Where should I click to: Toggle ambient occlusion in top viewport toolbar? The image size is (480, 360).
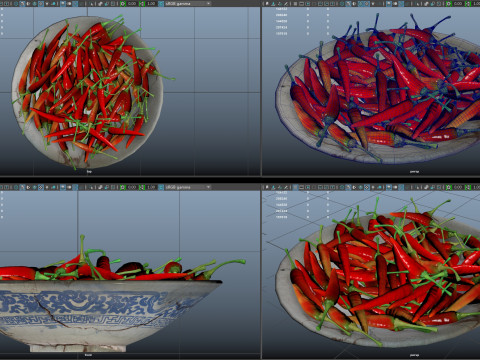pyautogui.click(x=63, y=4)
